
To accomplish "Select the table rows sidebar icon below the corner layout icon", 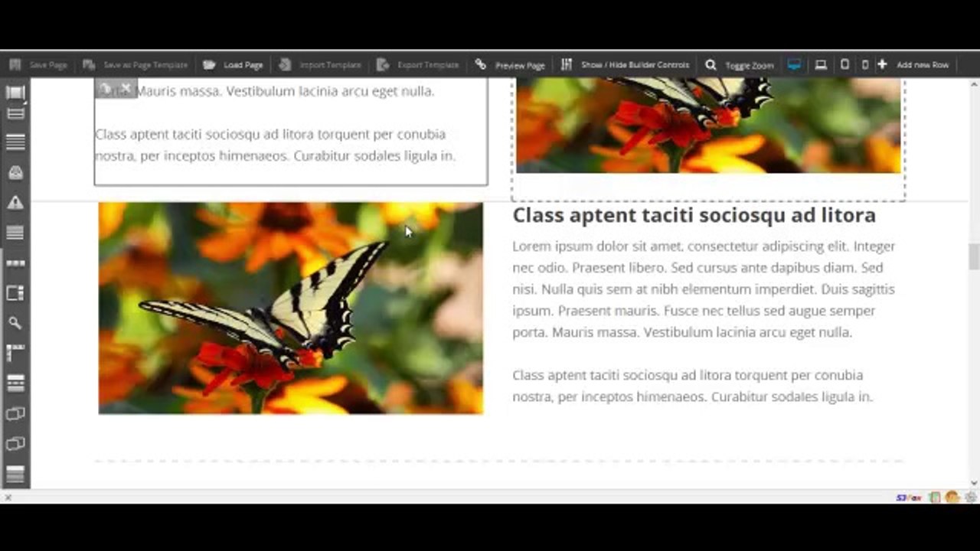I will (15, 383).
